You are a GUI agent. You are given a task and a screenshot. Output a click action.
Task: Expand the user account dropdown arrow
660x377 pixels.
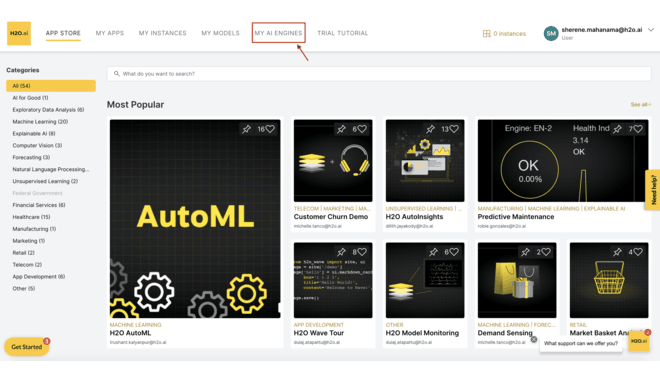651,30
